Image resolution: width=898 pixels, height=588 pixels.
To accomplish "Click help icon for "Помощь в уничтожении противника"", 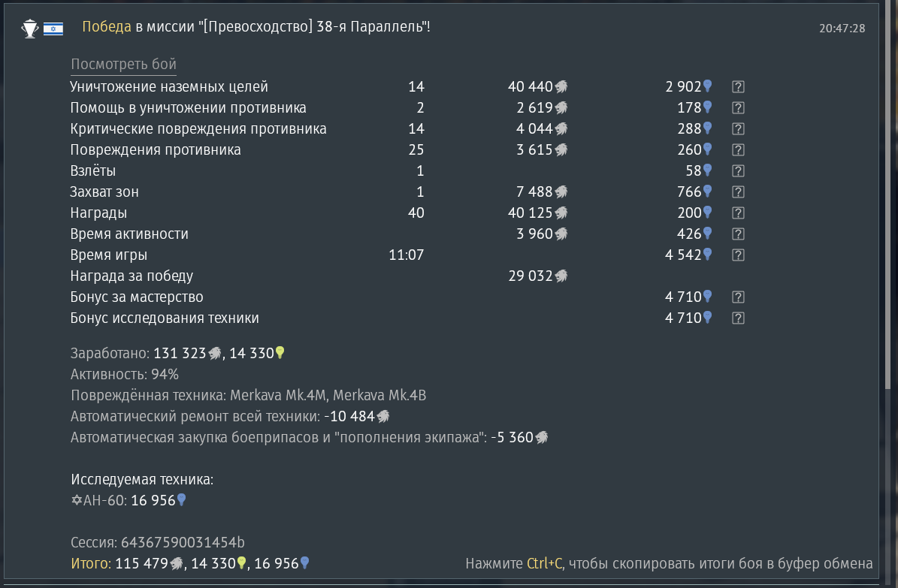I will click(x=738, y=108).
